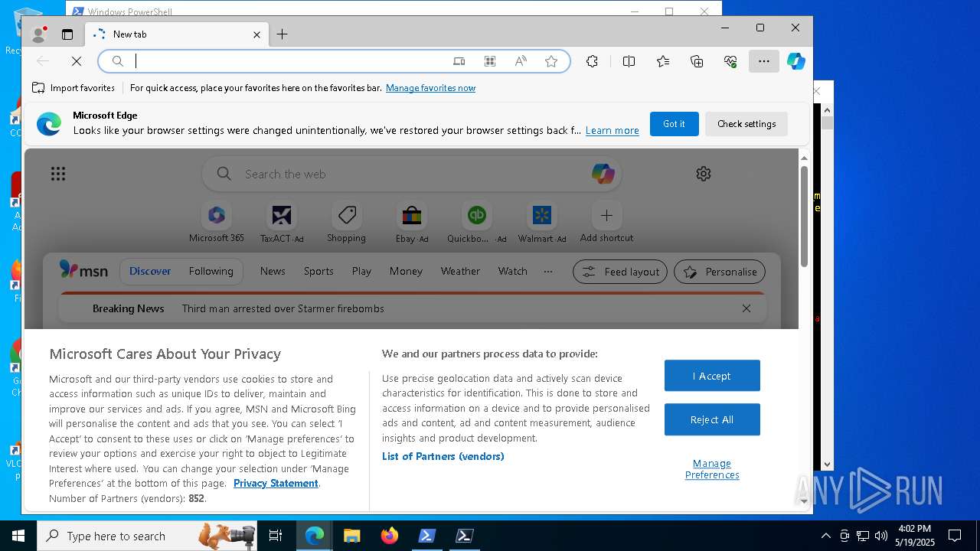Open the volume control tray icon
The height and width of the screenshot is (551, 980).
click(880, 536)
